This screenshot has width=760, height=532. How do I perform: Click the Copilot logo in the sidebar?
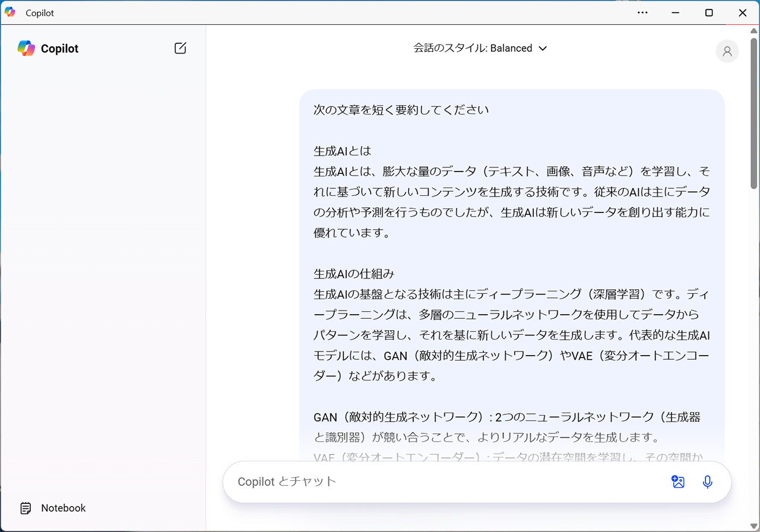point(26,49)
